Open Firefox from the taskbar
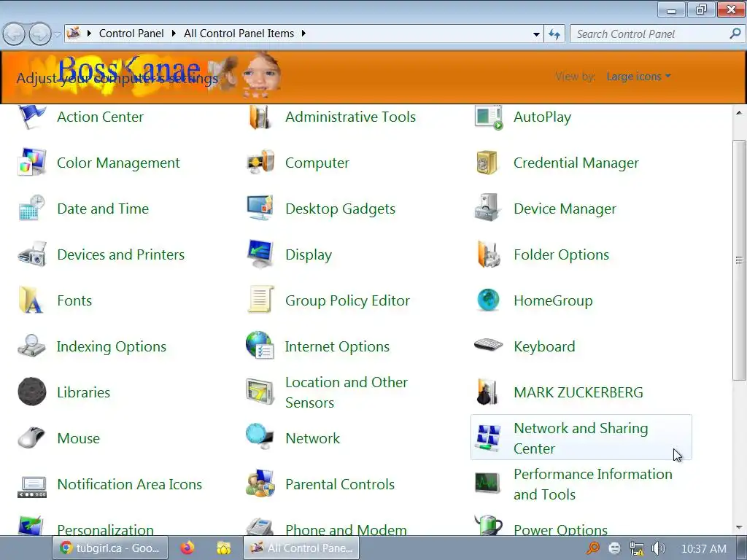Image resolution: width=747 pixels, height=560 pixels. point(187,548)
